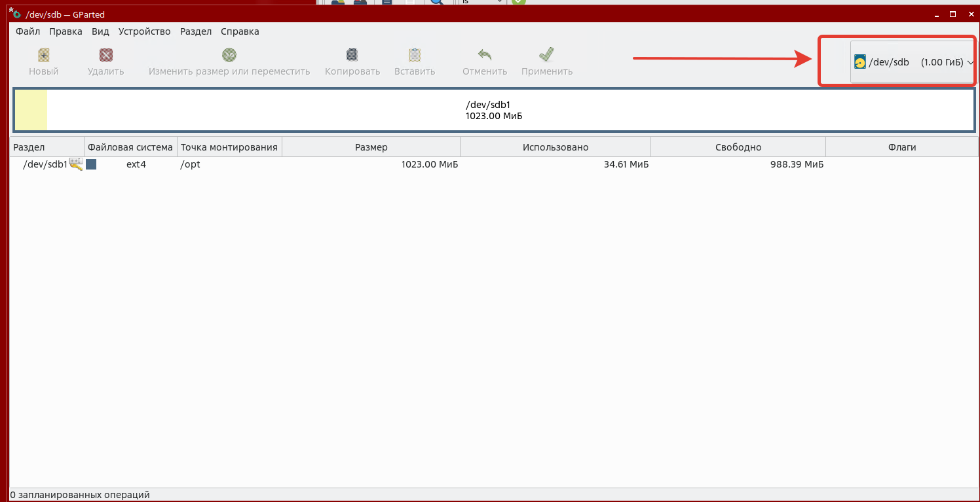
Task: Click the 1023.00 МиБ size cell
Action: click(430, 164)
